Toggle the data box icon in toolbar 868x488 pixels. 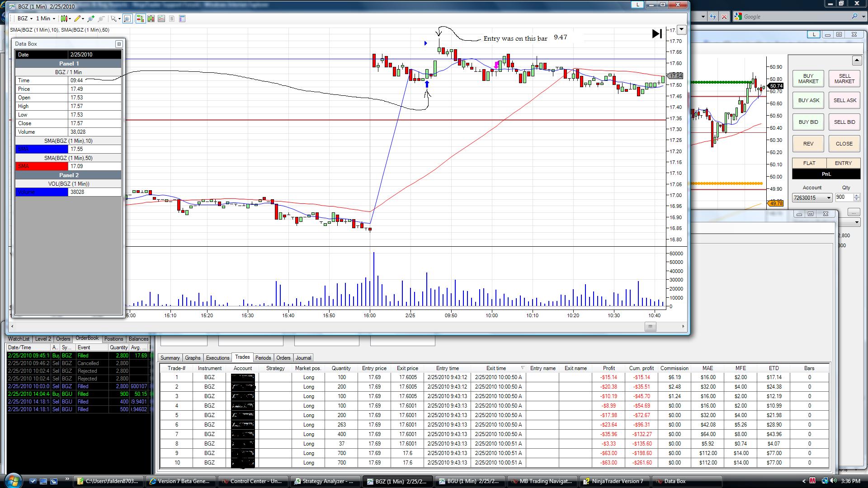(x=127, y=19)
